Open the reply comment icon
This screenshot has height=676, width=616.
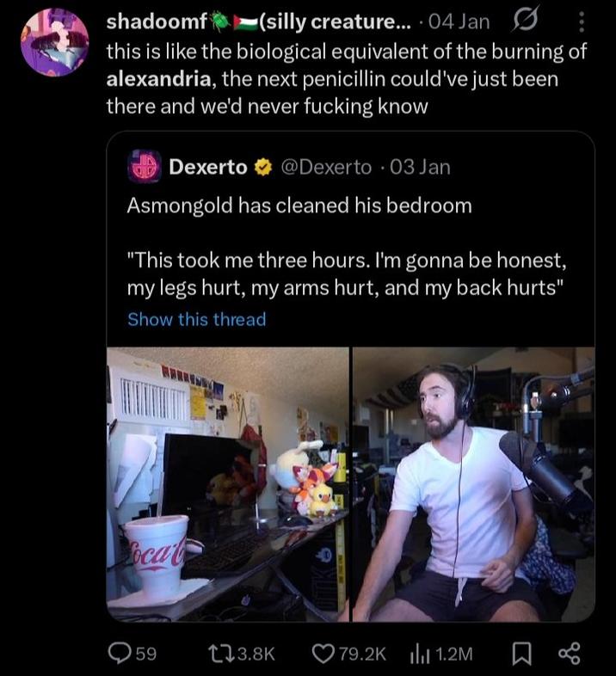tap(120, 654)
